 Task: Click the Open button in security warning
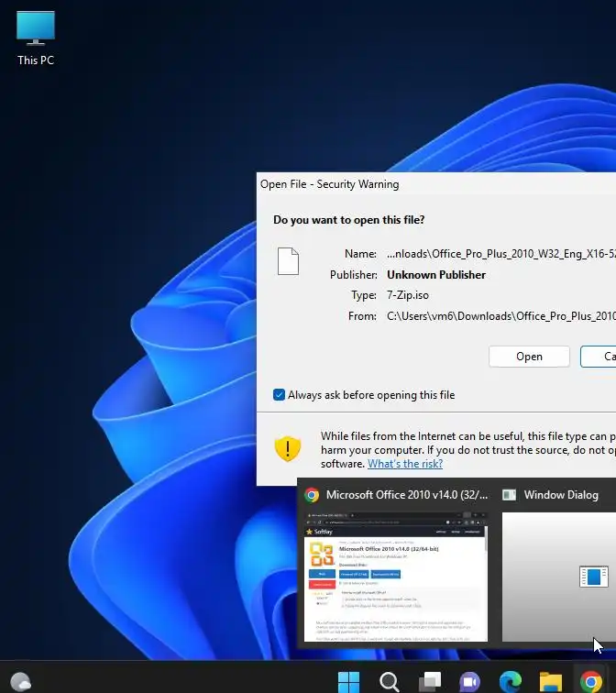529,357
